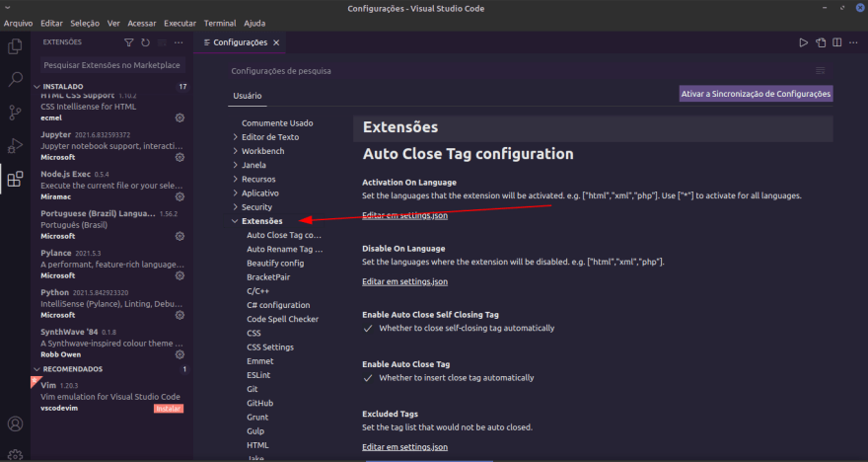Select BracketPair in the settings tree
This screenshot has height=462, width=868.
pyautogui.click(x=268, y=277)
